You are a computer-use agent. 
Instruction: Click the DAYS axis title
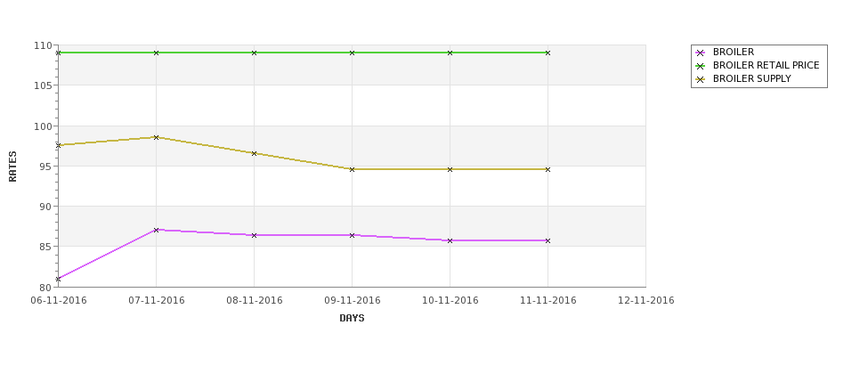click(x=352, y=319)
